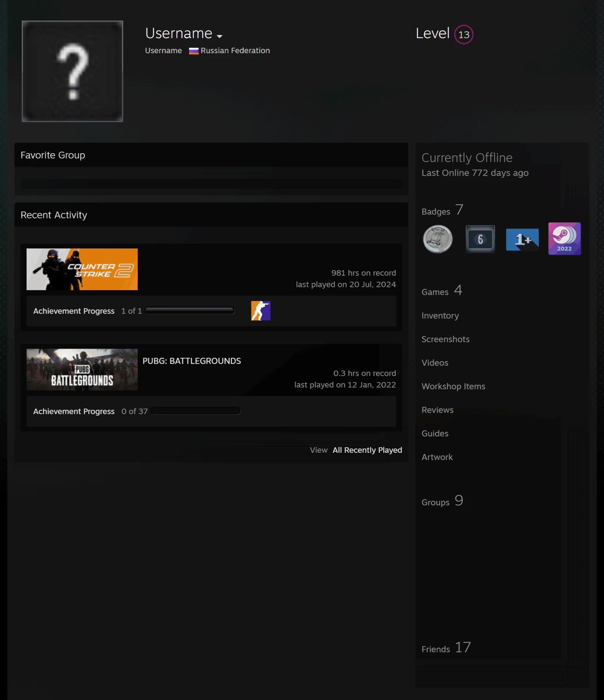Expand the Username dropdown arrow
This screenshot has width=604, height=700.
[x=219, y=36]
